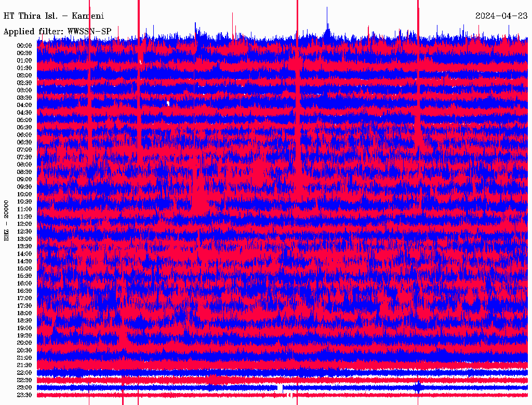This screenshot has height=405, width=532.
Task: Click the 19:00 time label
Action: pos(24,328)
